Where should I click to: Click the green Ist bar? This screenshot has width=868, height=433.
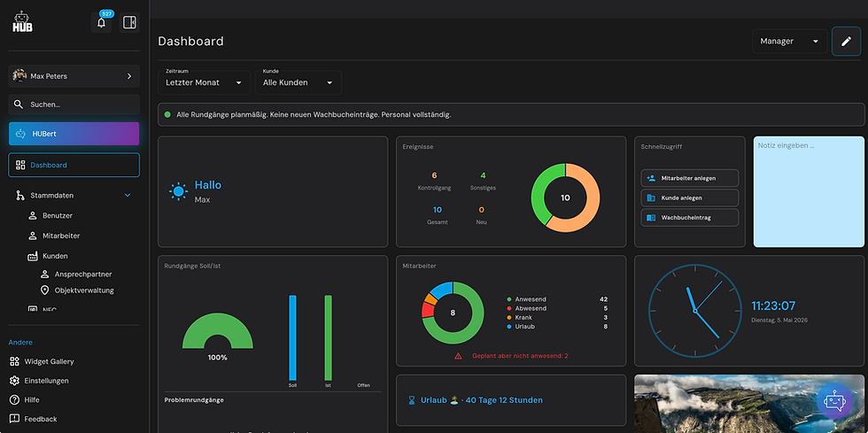(329, 337)
